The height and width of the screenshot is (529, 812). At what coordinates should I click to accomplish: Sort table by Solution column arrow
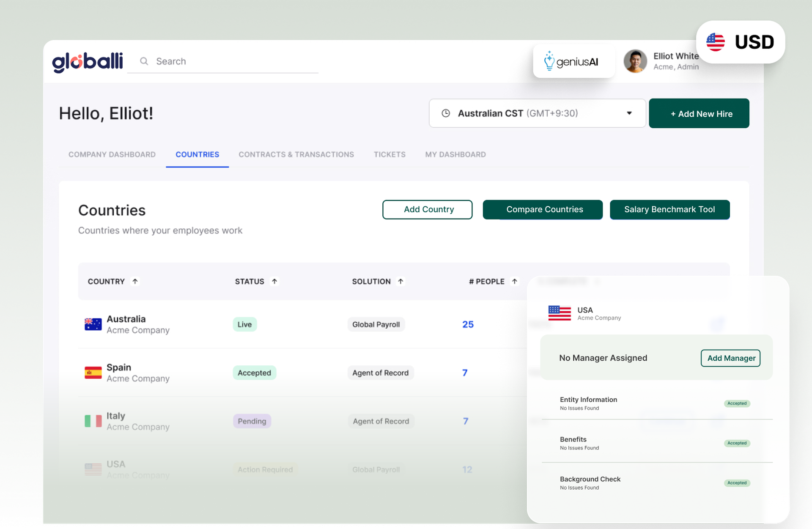401,281
